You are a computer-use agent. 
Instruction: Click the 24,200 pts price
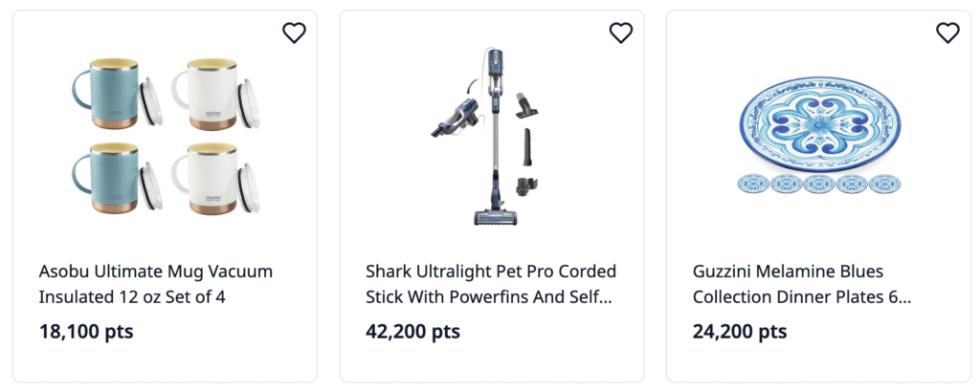pos(740,332)
